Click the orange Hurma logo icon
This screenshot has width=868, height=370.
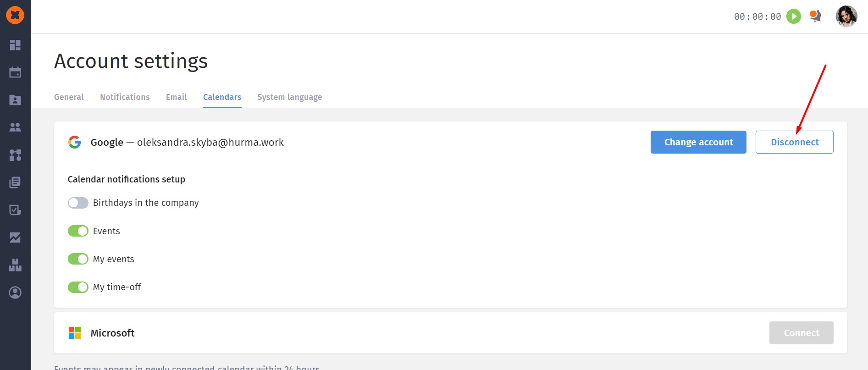15,15
